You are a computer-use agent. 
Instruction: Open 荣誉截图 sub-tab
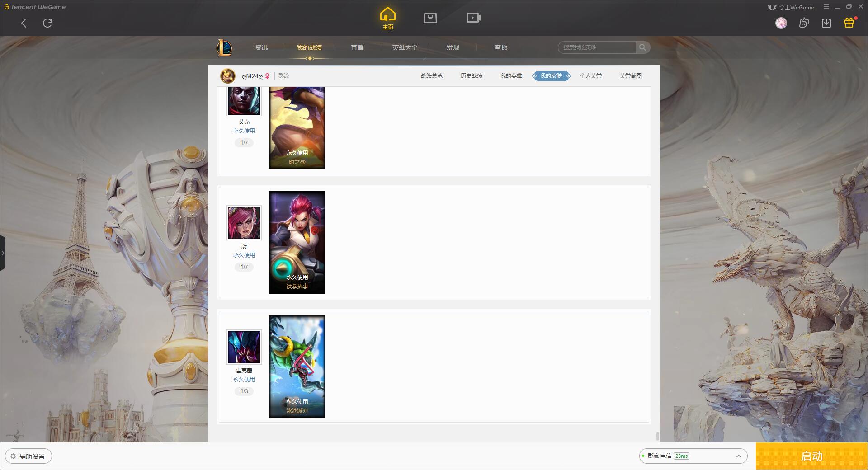tap(631, 76)
